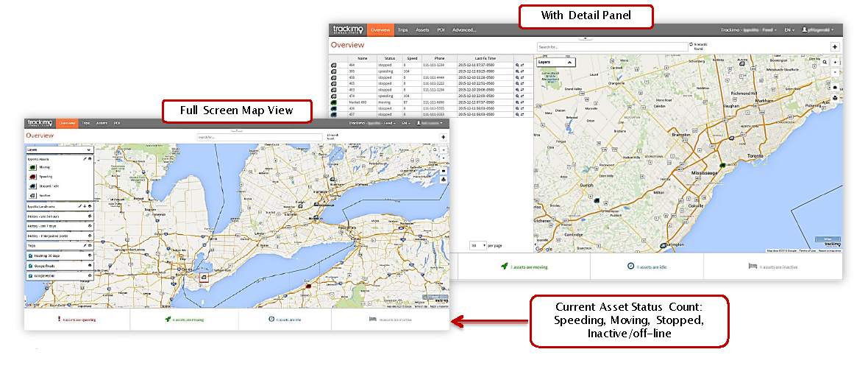The image size is (868, 366).
Task: Toggle Google Roads layer checkbox
Action: pos(30,266)
